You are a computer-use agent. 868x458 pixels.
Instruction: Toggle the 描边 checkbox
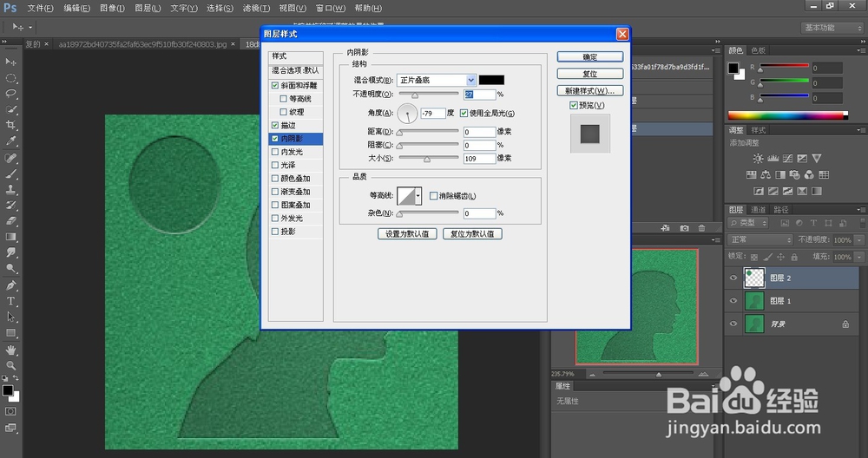pyautogui.click(x=275, y=126)
